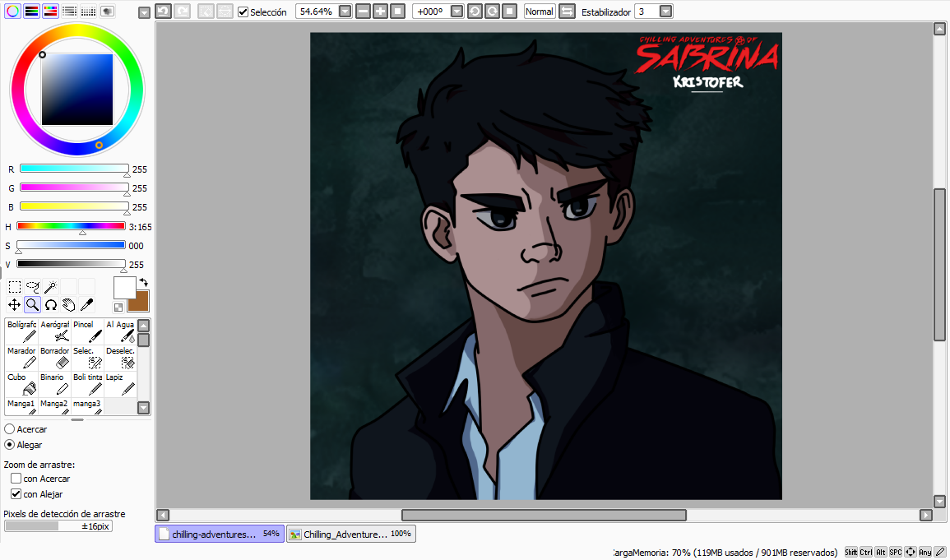
Task: Toggle the Selección checkbox
Action: [243, 12]
